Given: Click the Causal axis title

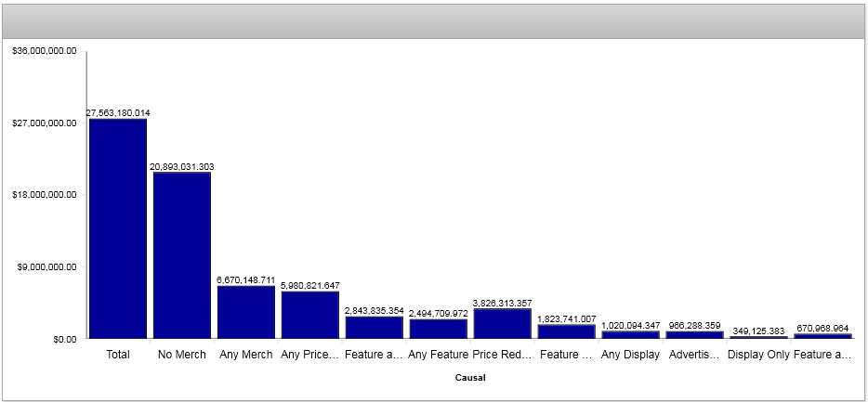Looking at the screenshot, I should (469, 378).
